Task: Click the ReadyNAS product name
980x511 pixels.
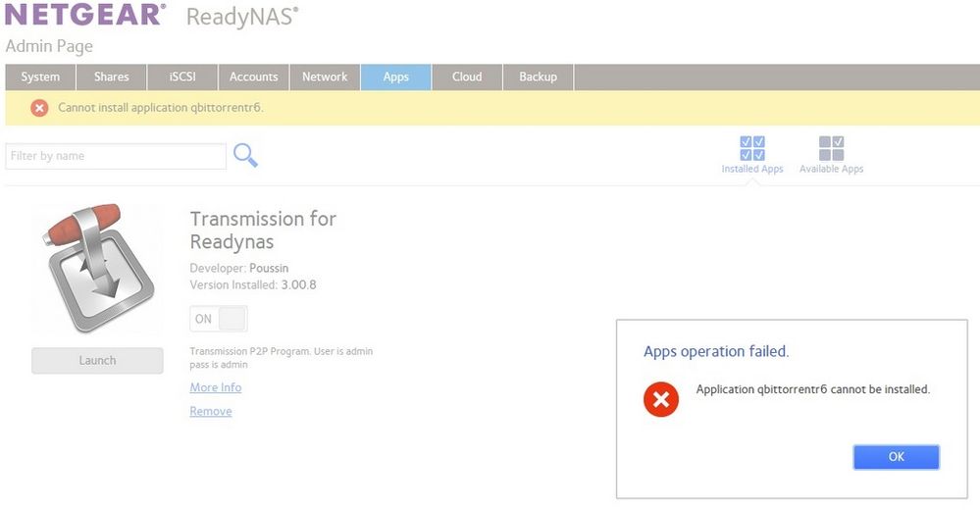Action: coord(242,17)
